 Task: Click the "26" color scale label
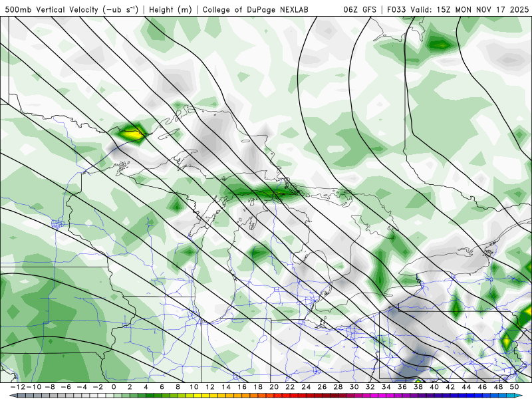pyautogui.click(x=322, y=387)
